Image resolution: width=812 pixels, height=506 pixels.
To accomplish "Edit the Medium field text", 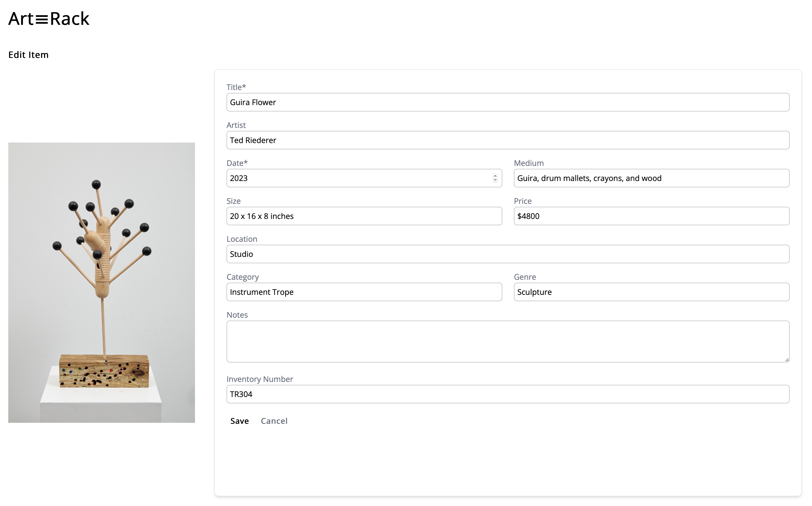I will pos(652,178).
